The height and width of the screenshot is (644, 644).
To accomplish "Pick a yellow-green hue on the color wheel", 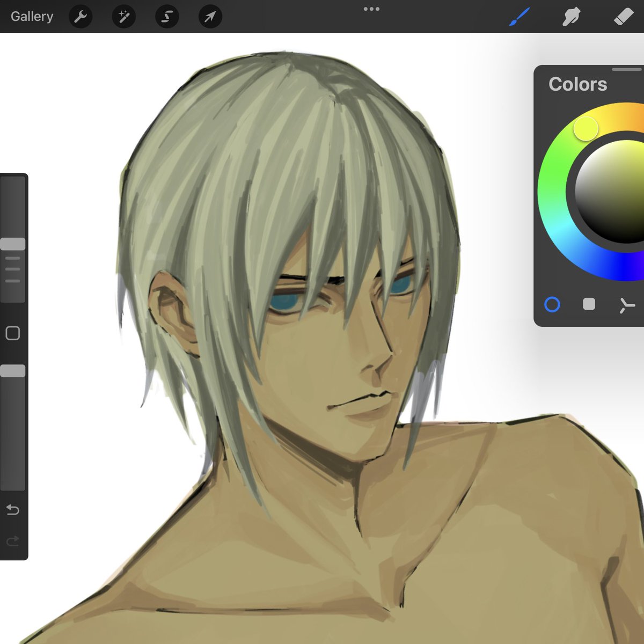I will [585, 129].
